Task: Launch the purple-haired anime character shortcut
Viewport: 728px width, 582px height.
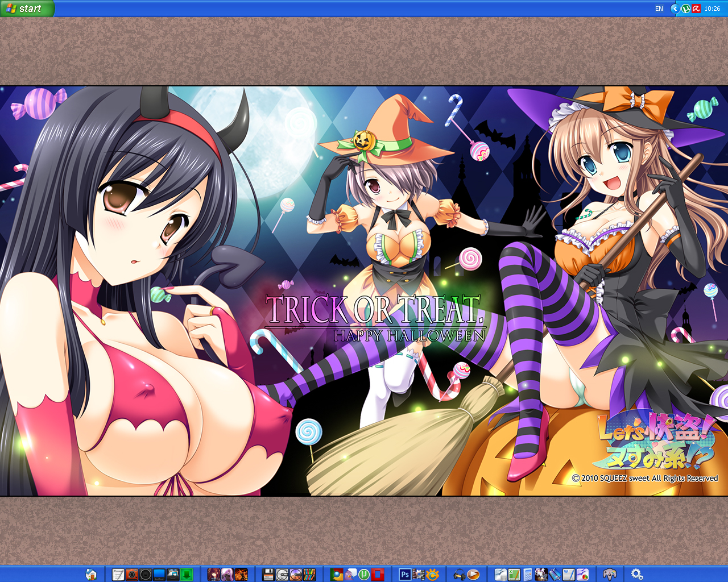Action: [227, 575]
